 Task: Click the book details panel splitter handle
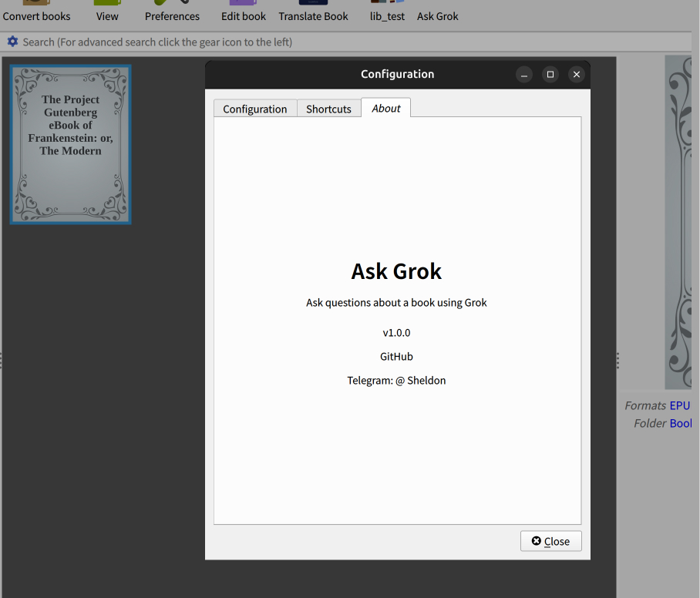[x=618, y=360]
